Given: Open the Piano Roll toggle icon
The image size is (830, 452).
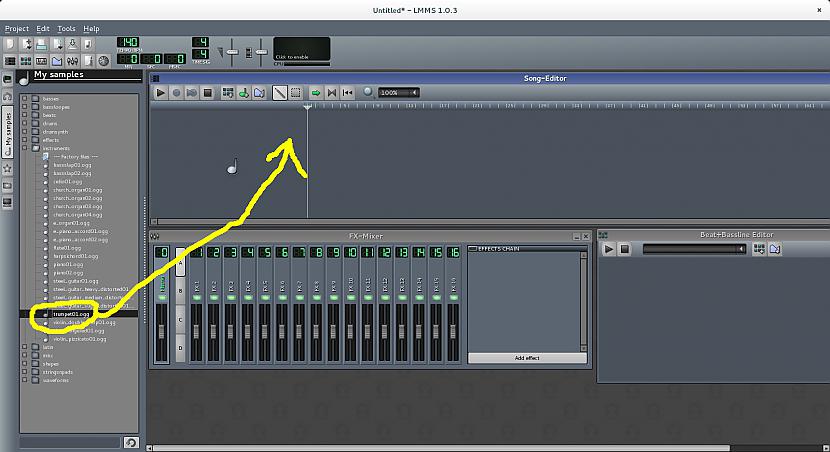Looking at the screenshot, I should [41, 61].
